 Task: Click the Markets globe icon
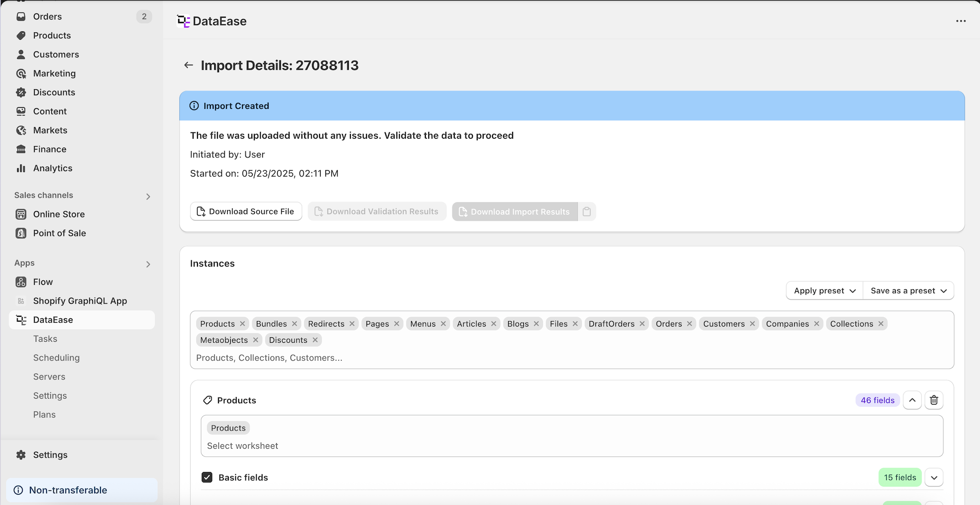(21, 130)
